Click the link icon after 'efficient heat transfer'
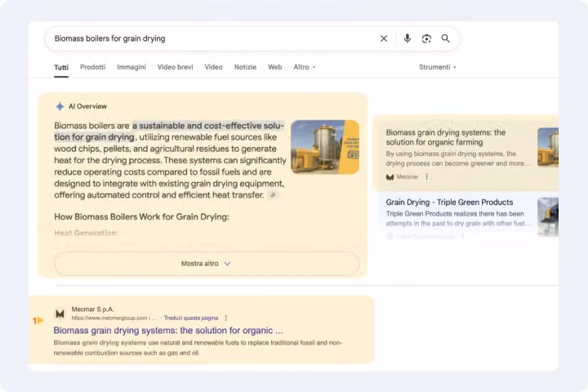Image resolution: width=588 pixels, height=392 pixels. tap(274, 195)
